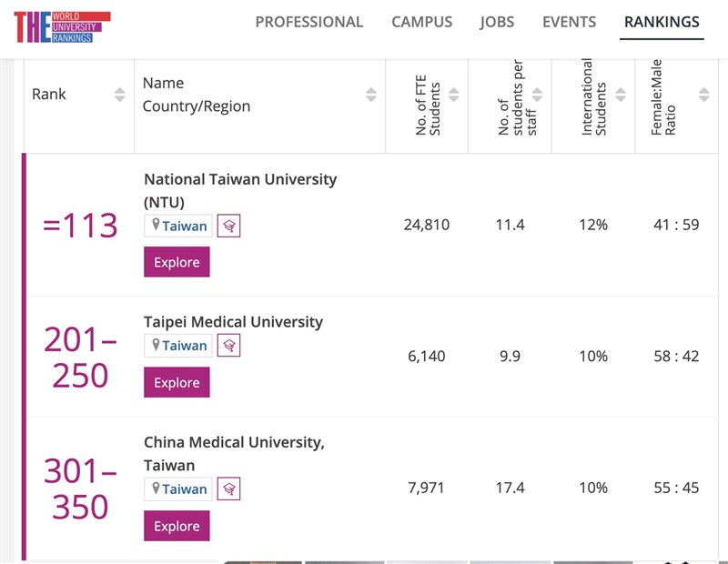Open the Professional menu item
The width and height of the screenshot is (728, 564).
[x=308, y=22]
